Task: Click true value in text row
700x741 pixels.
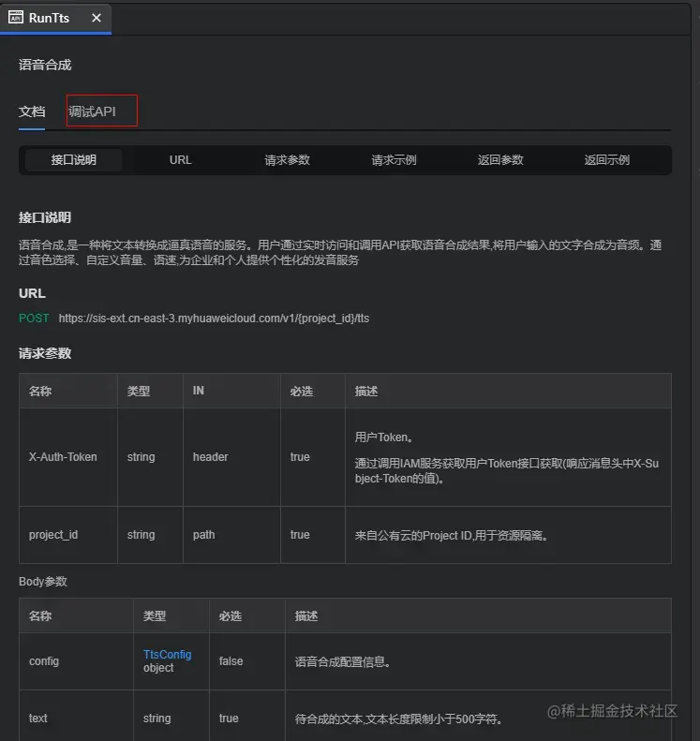Action: (x=229, y=719)
